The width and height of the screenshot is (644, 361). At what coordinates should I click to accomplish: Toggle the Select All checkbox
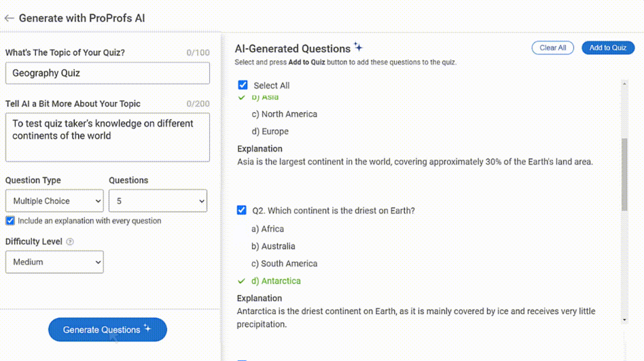tap(243, 85)
